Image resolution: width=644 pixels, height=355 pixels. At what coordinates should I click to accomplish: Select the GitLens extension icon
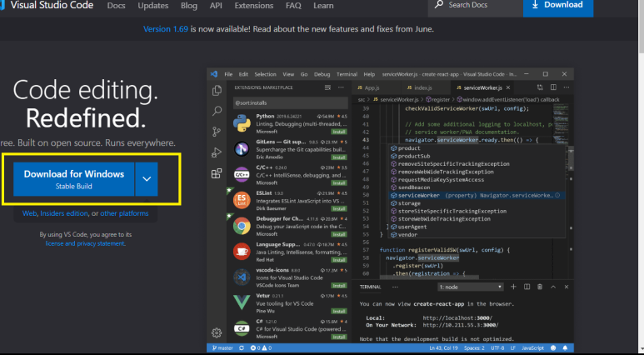tap(242, 149)
